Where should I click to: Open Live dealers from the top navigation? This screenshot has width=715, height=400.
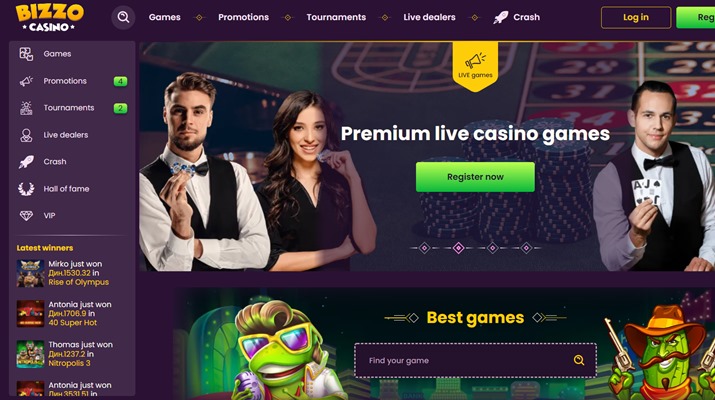point(429,17)
